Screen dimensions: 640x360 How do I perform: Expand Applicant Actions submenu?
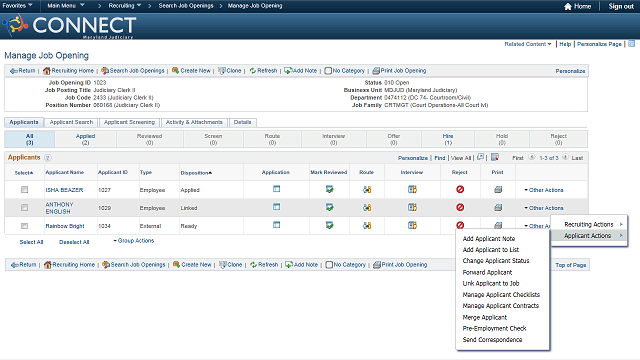pos(589,236)
